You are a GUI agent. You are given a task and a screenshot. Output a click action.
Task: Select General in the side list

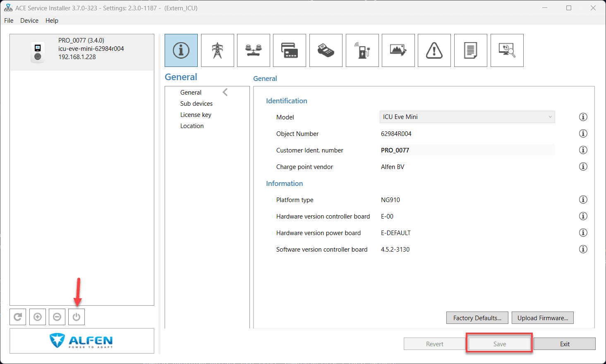point(191,93)
